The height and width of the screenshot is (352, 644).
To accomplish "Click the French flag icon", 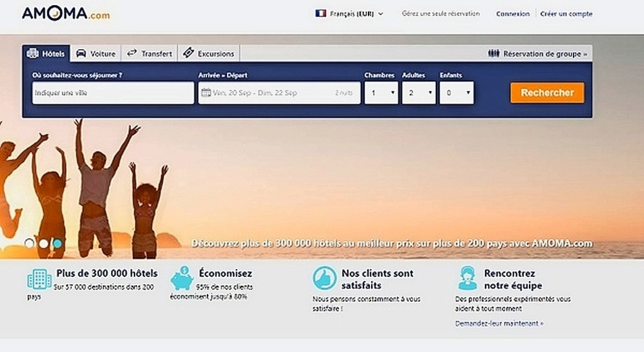I will pyautogui.click(x=321, y=13).
